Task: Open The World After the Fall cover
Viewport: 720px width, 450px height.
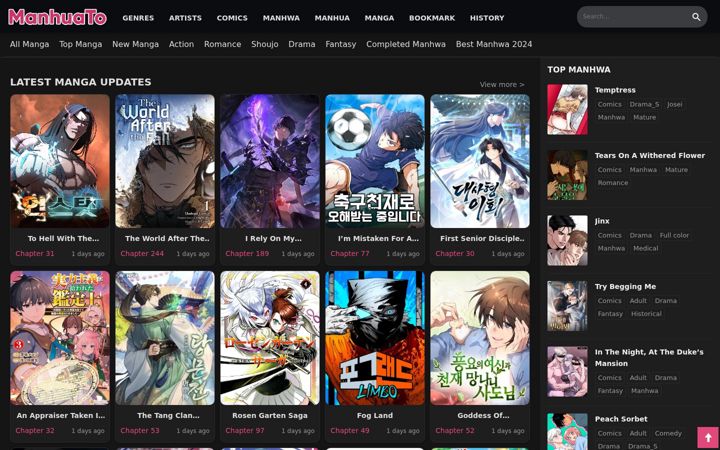Action: coord(165,161)
